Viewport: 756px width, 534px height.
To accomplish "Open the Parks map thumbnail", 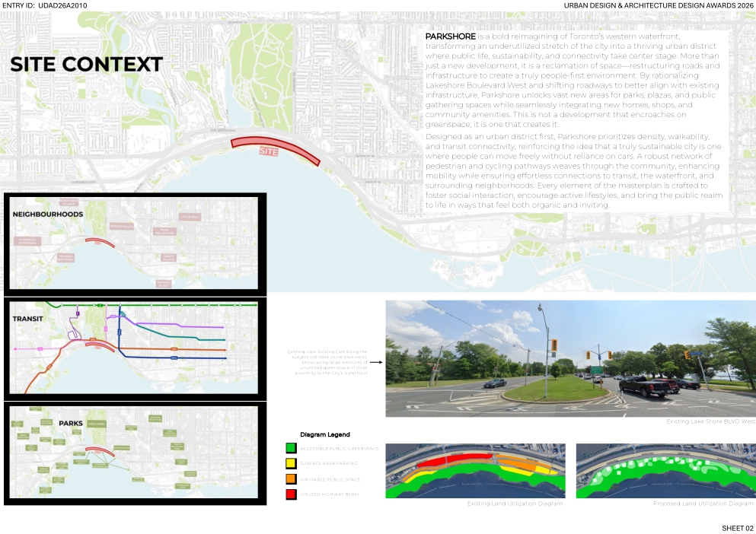I will click(x=135, y=453).
